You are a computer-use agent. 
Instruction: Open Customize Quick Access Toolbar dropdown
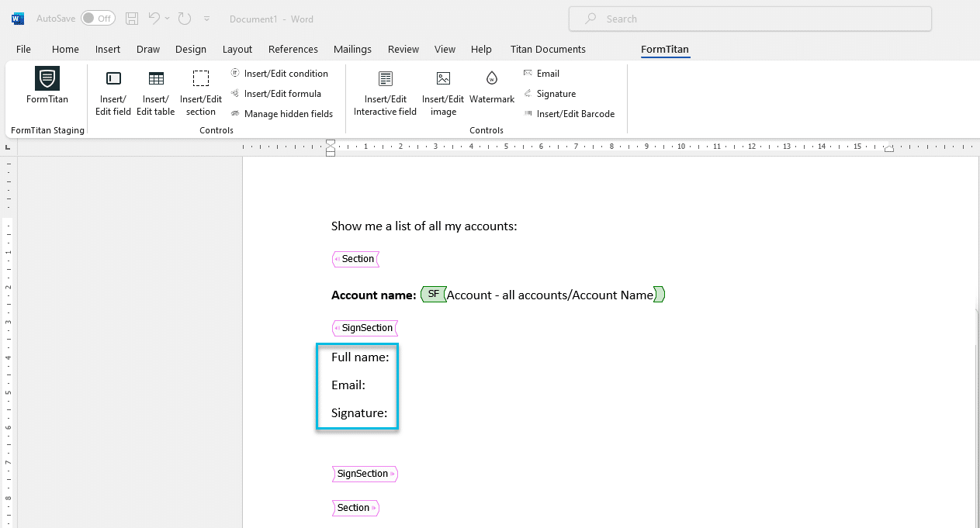coord(206,19)
